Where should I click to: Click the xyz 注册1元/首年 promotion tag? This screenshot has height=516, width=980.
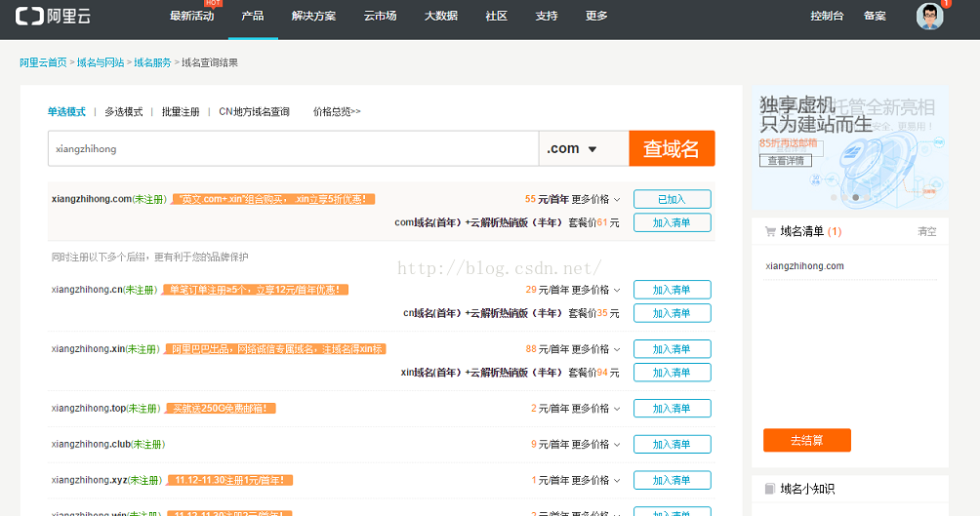tap(230, 480)
